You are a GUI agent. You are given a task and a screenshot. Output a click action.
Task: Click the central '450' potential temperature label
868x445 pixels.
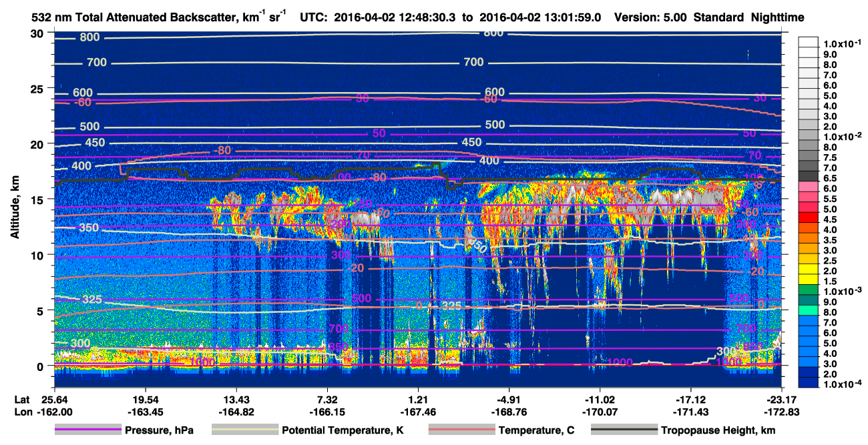click(471, 143)
